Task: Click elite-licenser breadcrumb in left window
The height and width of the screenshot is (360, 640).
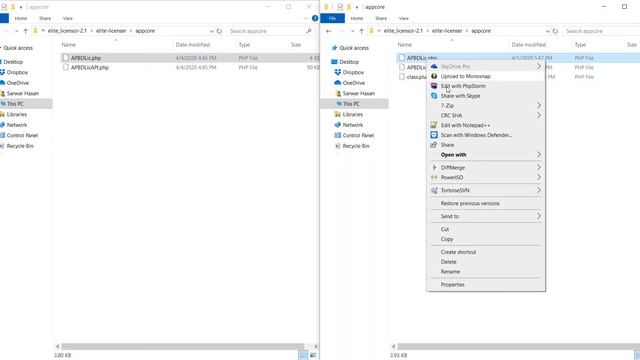Action: [111, 31]
